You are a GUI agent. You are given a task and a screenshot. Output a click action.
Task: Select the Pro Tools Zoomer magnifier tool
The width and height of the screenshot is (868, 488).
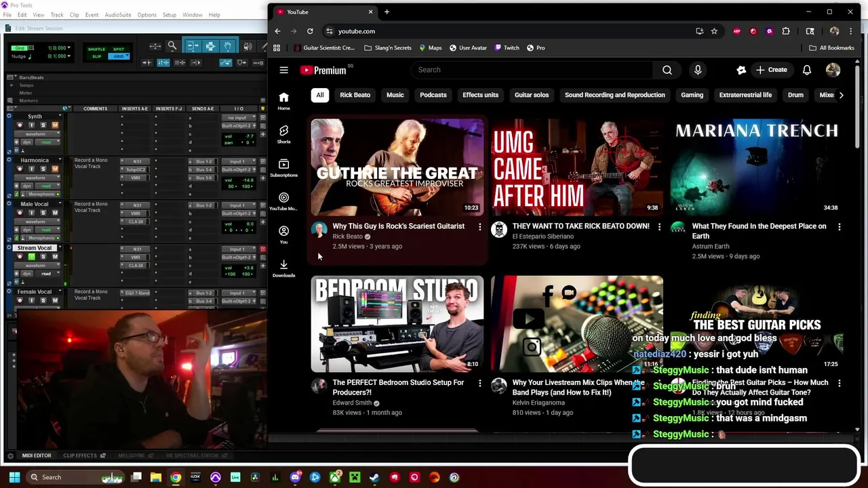pyautogui.click(x=173, y=46)
